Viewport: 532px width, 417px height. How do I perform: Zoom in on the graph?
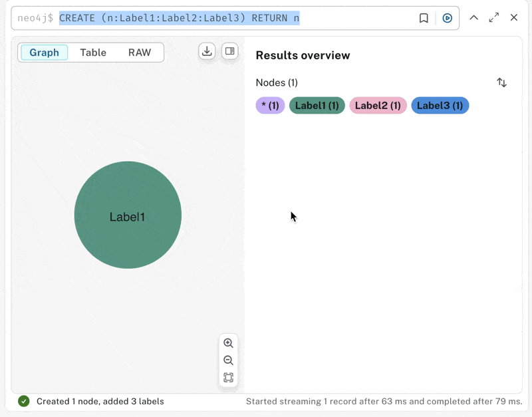(x=228, y=343)
